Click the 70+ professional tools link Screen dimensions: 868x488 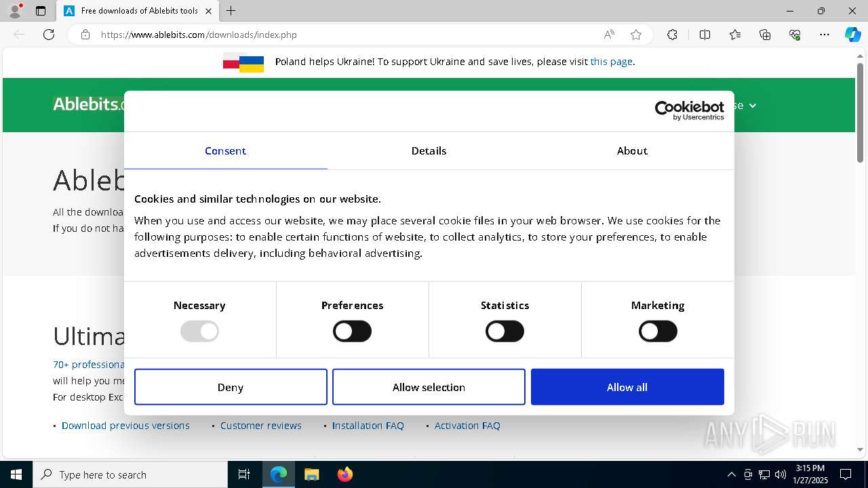pyautogui.click(x=88, y=365)
